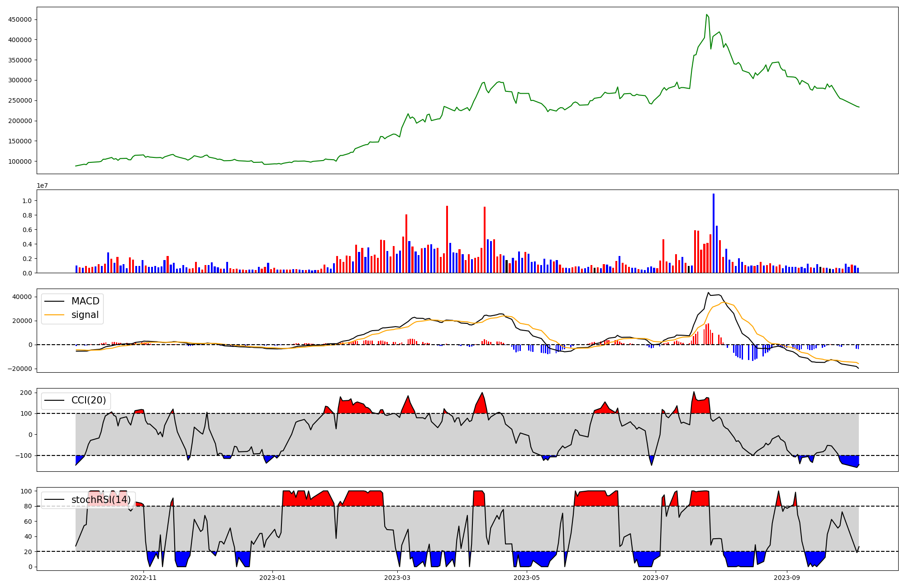905x588 pixels.
Task: Select the 2023-01 x-axis date label
Action: pyautogui.click(x=272, y=578)
